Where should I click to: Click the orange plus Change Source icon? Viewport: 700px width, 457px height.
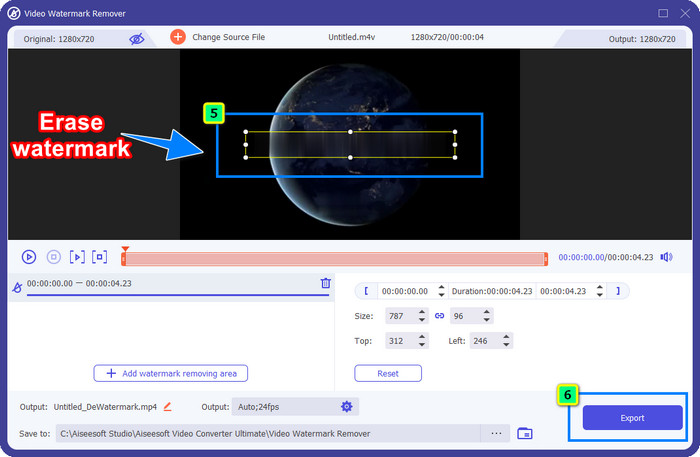coord(178,37)
